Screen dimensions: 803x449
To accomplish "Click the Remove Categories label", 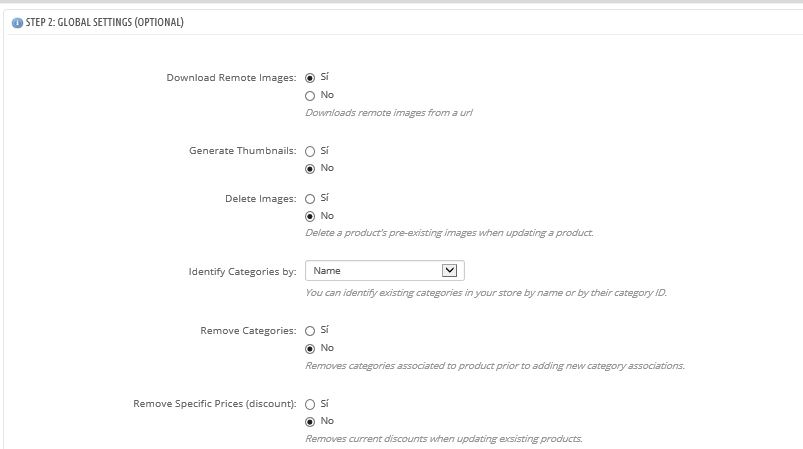I will coord(248,331).
